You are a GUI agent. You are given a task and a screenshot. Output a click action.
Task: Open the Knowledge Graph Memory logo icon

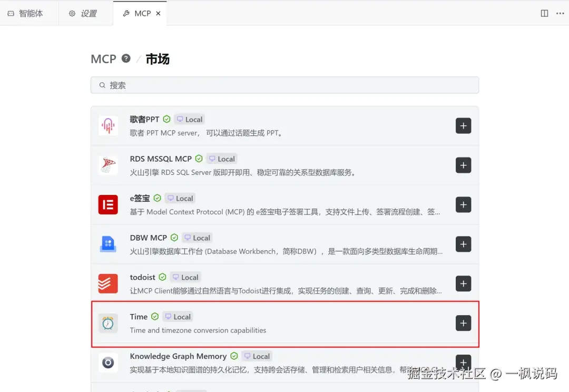pos(108,362)
